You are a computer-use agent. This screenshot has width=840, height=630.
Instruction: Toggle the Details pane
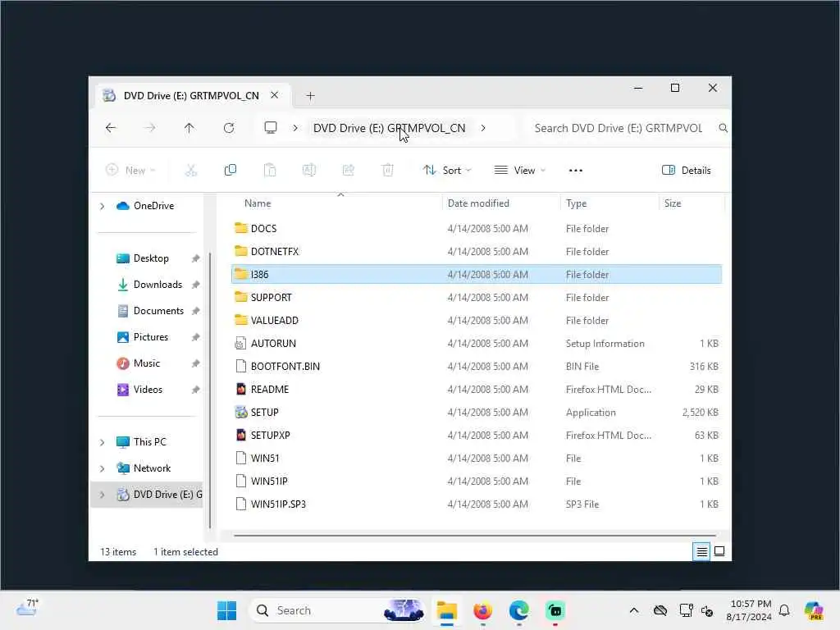[x=687, y=171]
